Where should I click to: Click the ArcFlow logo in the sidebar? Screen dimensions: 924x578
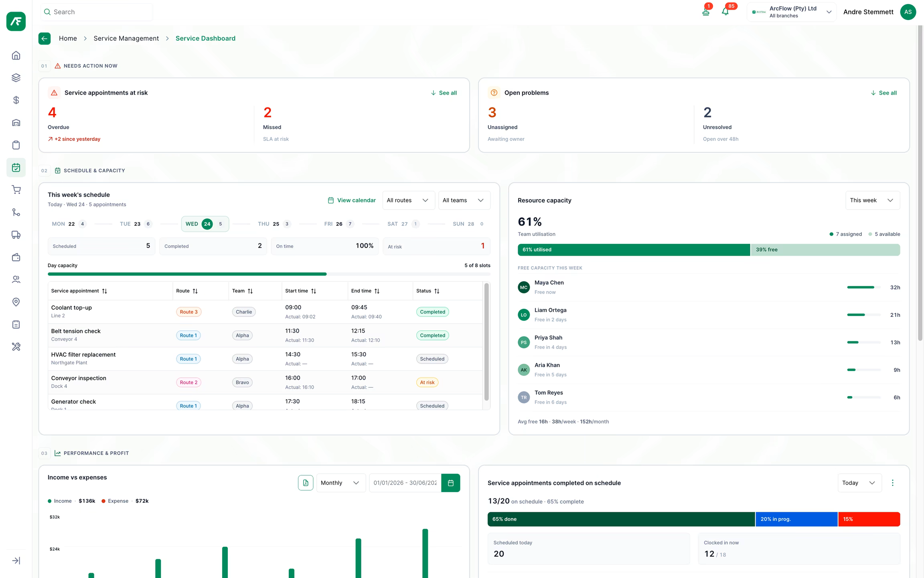[x=16, y=21]
